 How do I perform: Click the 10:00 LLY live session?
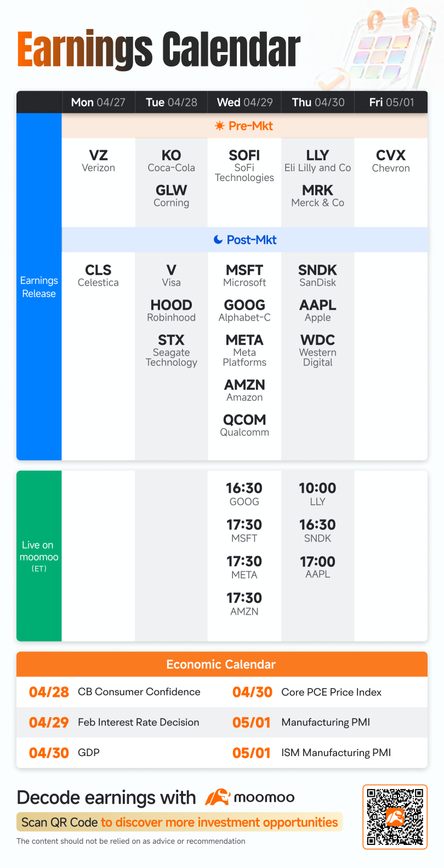[x=318, y=494]
